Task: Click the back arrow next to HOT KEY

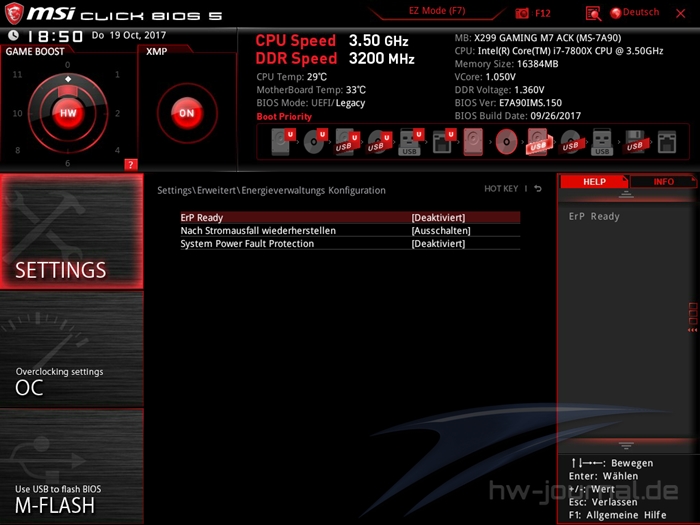Action: 538,189
